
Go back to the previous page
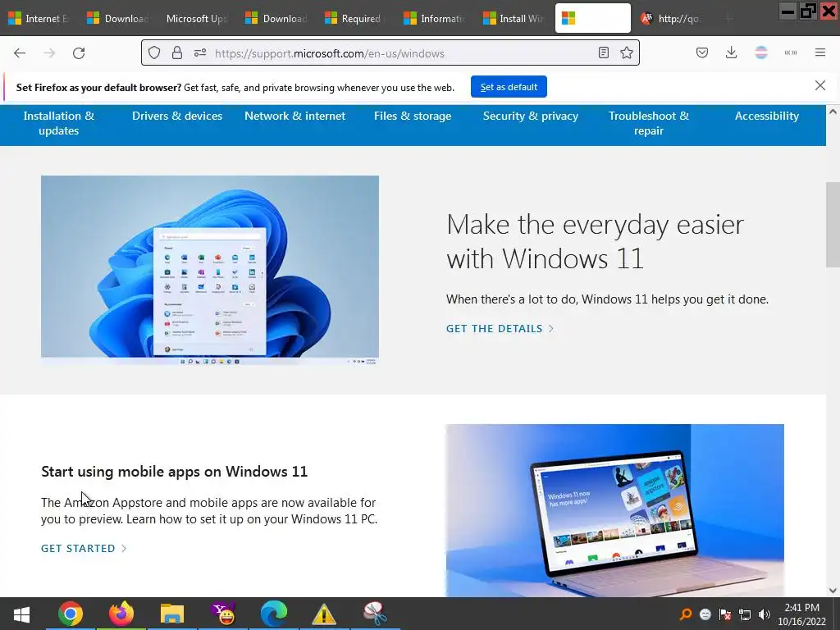[20, 53]
